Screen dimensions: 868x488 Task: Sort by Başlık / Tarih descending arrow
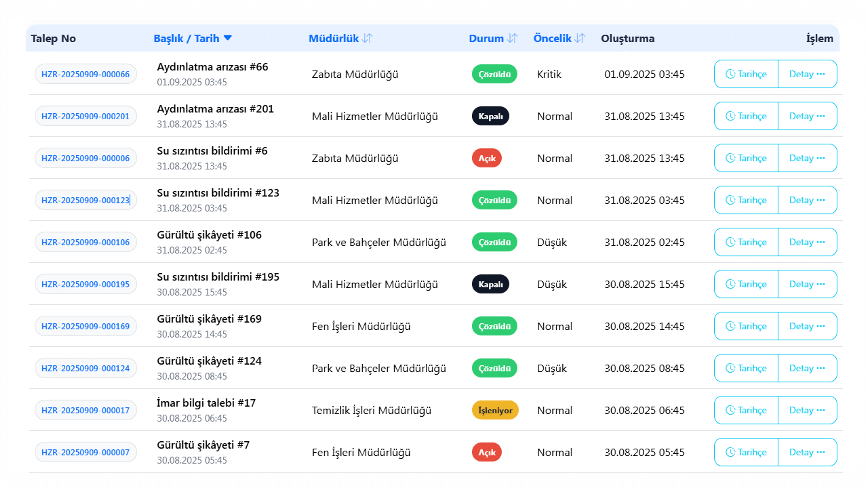[228, 38]
